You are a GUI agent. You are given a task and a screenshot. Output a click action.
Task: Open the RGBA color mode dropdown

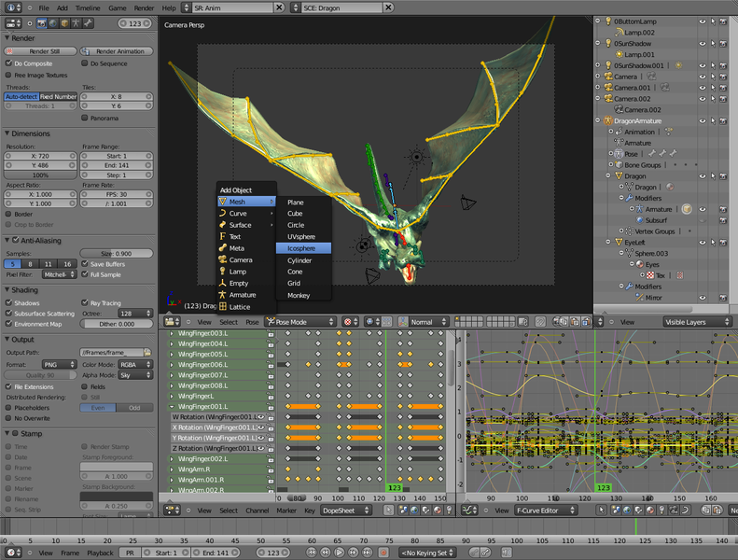click(x=135, y=365)
